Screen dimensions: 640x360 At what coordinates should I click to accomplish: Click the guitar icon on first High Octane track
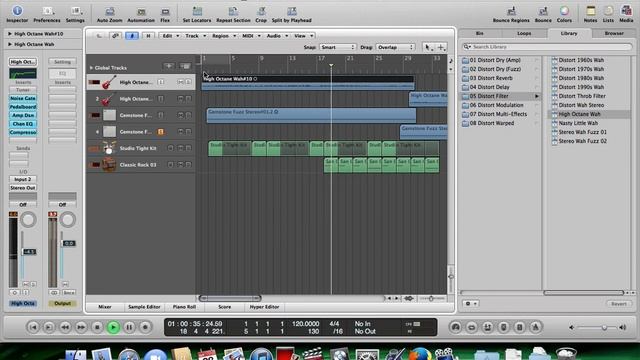click(109, 82)
